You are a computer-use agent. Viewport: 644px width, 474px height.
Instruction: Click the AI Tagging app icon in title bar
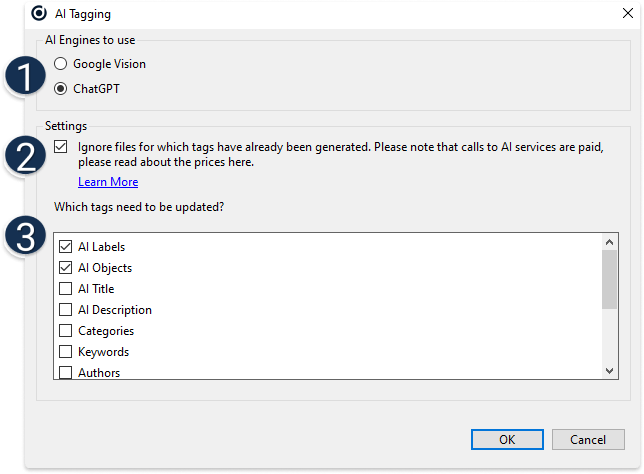tap(39, 14)
